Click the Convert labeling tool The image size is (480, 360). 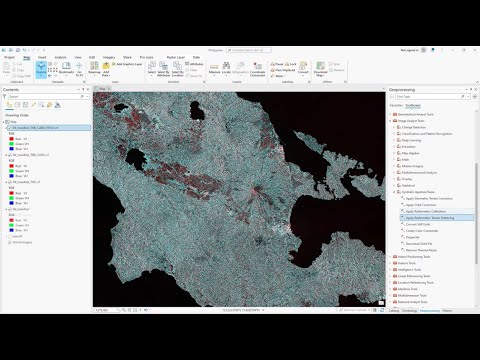[303, 68]
